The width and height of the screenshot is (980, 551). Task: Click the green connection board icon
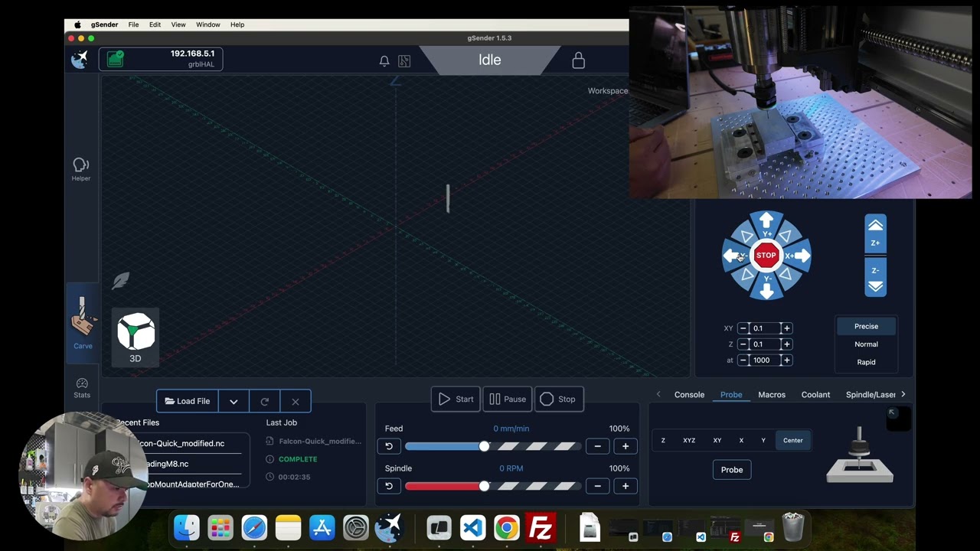[115, 59]
